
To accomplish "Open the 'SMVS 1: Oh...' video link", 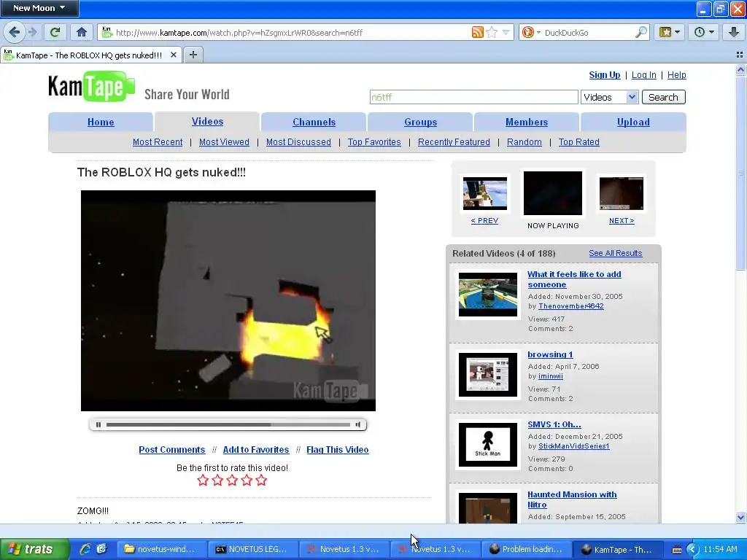I will [x=554, y=424].
